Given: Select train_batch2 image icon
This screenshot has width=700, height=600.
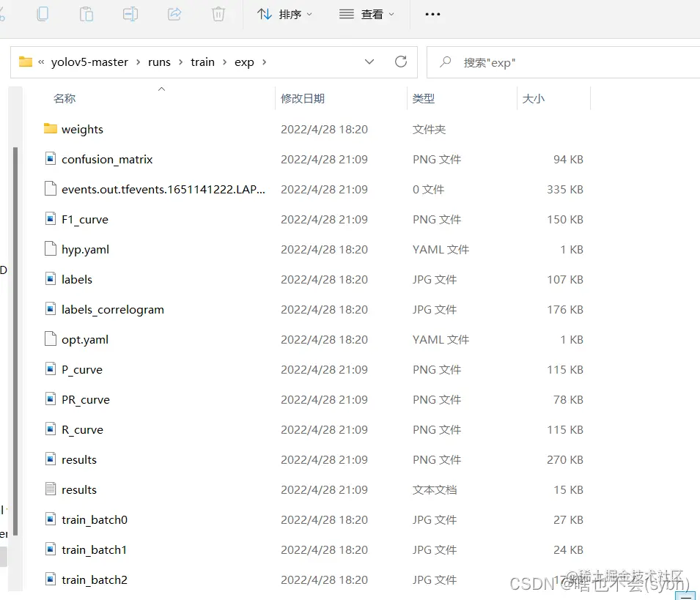Looking at the screenshot, I should 51,579.
